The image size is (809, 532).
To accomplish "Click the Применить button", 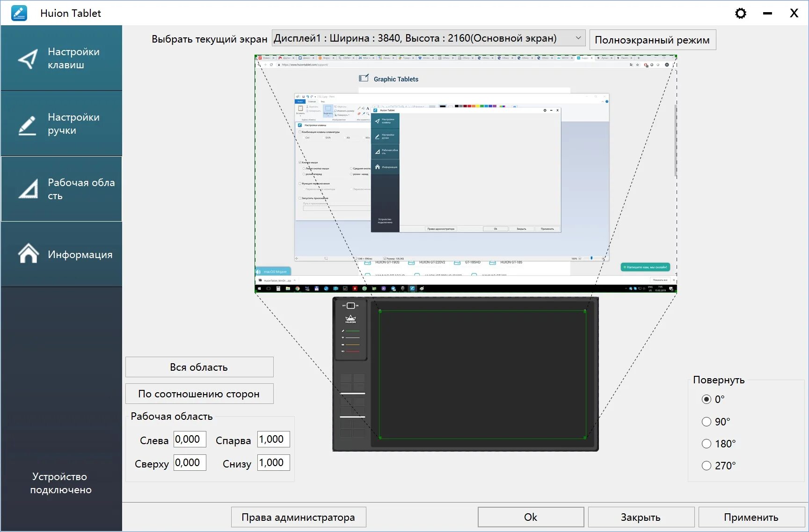I will click(x=751, y=517).
